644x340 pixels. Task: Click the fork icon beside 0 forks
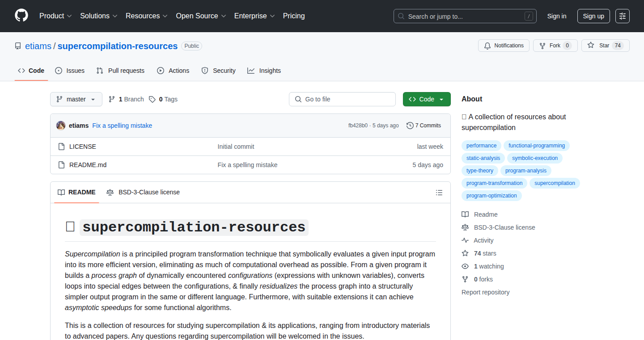(x=465, y=279)
